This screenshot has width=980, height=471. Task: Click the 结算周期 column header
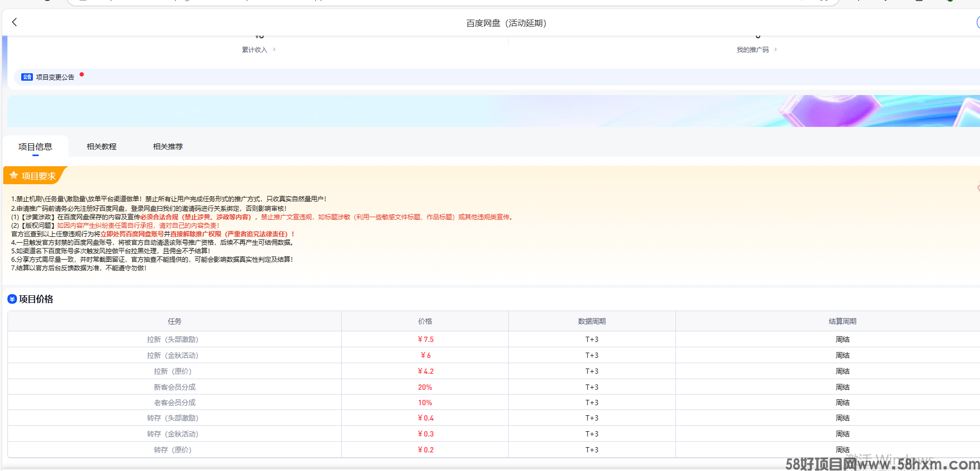tap(843, 321)
